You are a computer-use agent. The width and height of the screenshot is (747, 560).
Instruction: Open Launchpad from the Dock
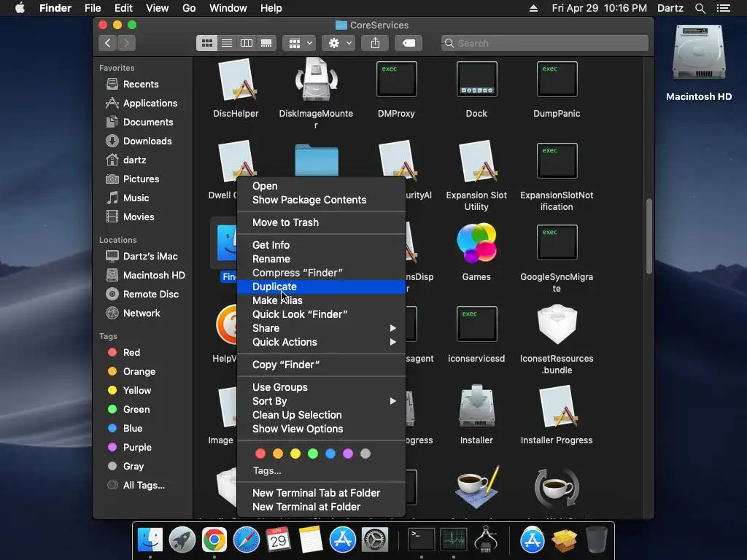click(182, 540)
